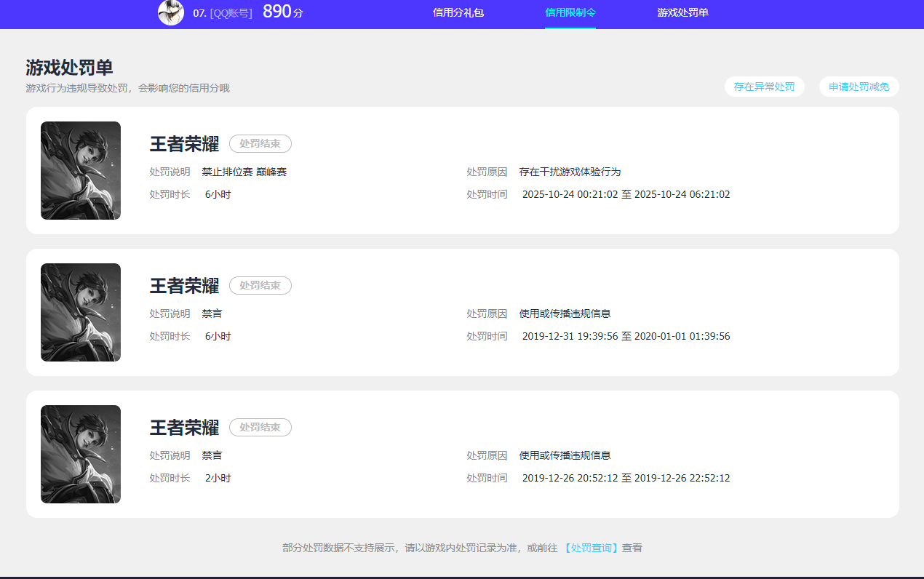Click the 王者荣耀 title on the 禁止排位赛 card
924x579 pixels.
(x=184, y=143)
